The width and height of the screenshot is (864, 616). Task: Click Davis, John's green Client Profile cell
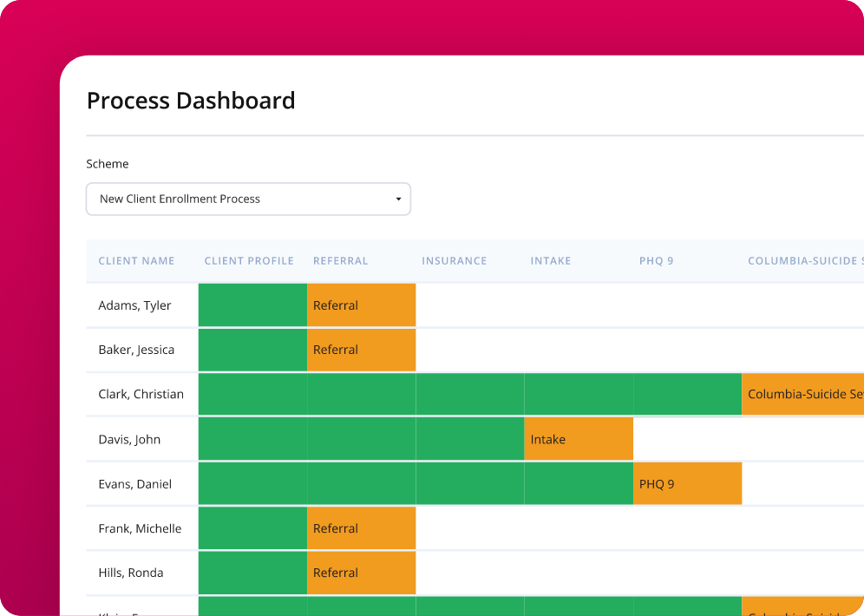[x=252, y=439]
